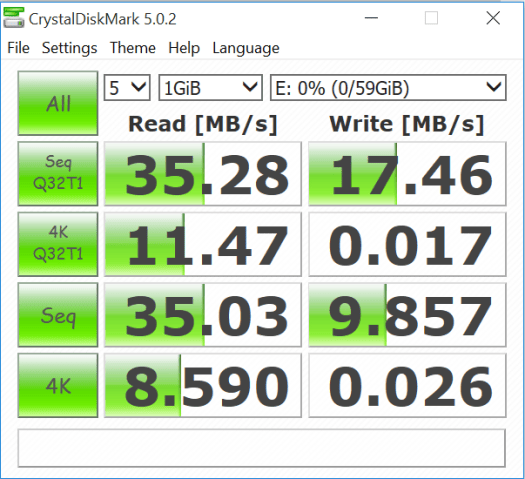Click the empty comment field at bottom
525x479 pixels.
(x=261, y=448)
